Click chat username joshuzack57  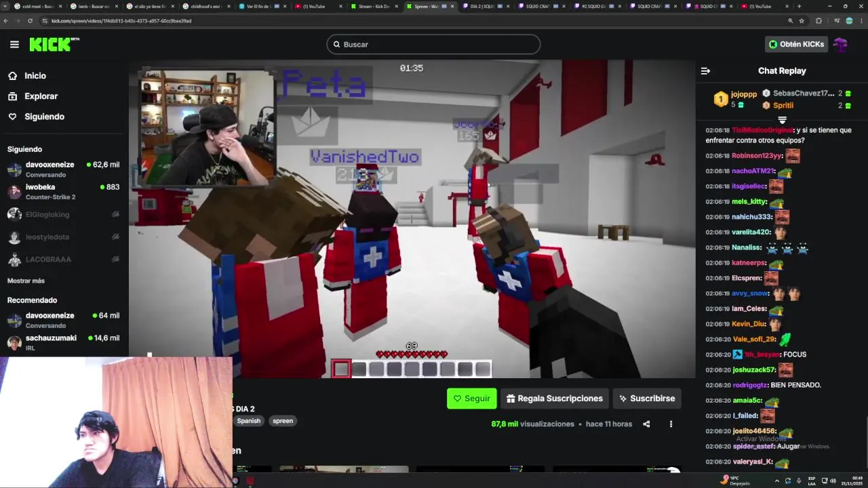click(x=754, y=370)
